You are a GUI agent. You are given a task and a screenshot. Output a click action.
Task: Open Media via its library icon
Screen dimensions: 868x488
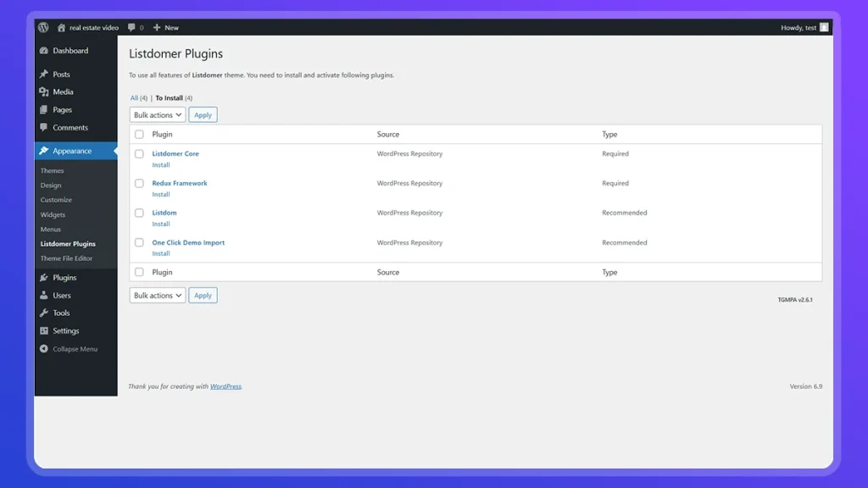click(44, 91)
